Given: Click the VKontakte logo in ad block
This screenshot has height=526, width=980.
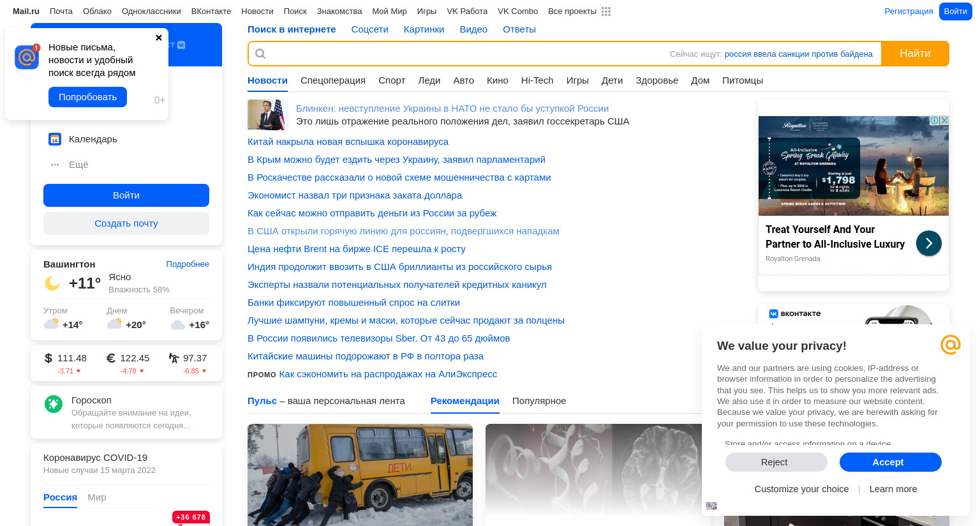Looking at the screenshot, I should 795,313.
